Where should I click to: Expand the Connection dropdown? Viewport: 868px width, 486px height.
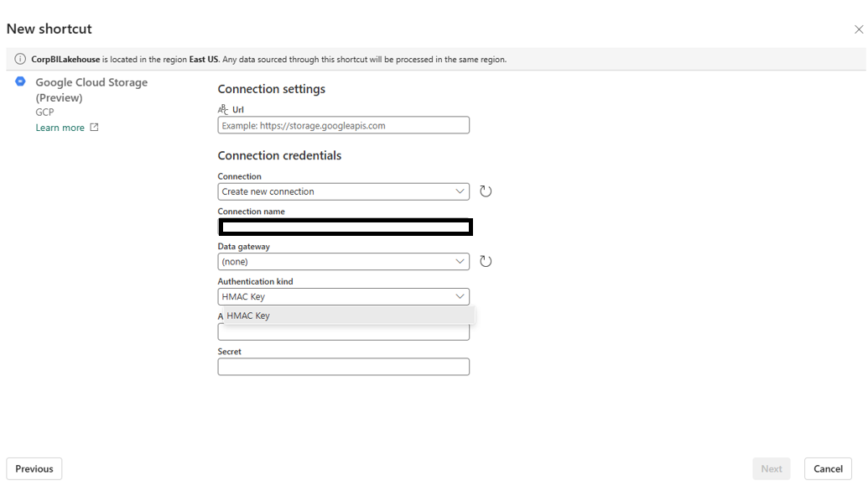point(343,191)
